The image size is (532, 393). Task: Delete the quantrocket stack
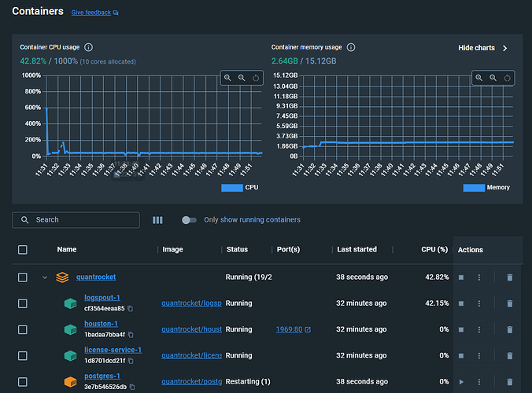pyautogui.click(x=510, y=277)
